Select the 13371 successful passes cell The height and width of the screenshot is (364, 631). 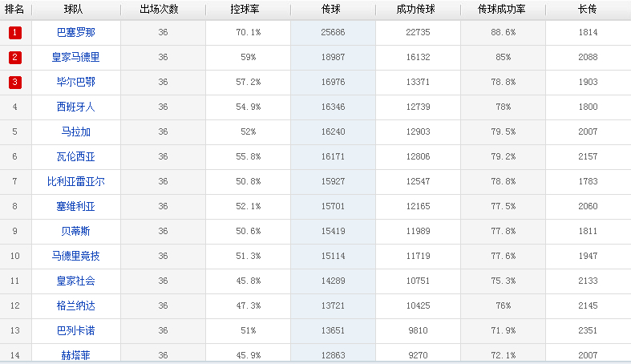418,83
